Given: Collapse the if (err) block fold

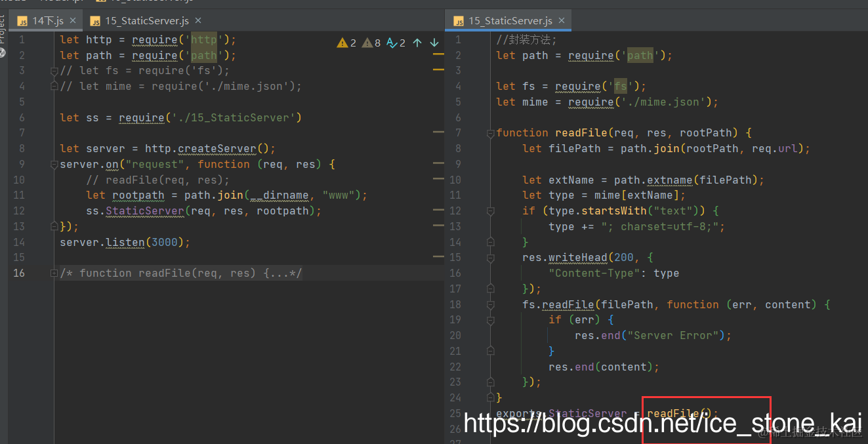Looking at the screenshot, I should click(491, 320).
